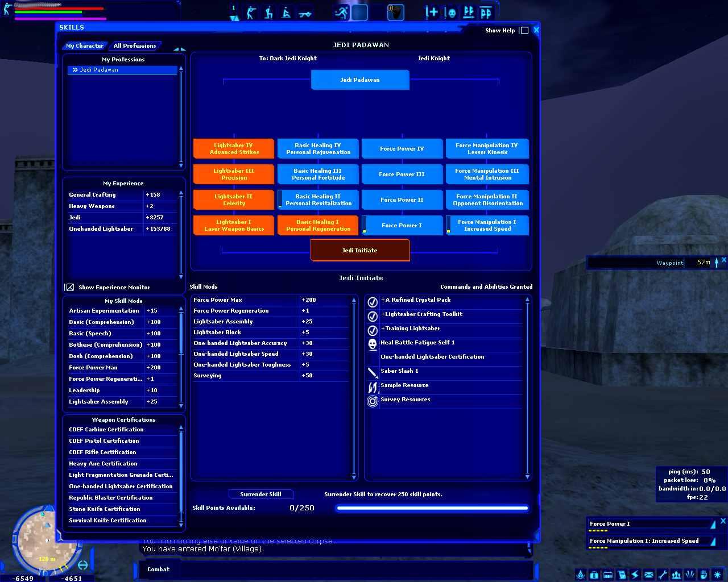Select Jedi Padawan in My Professions list

coord(123,70)
